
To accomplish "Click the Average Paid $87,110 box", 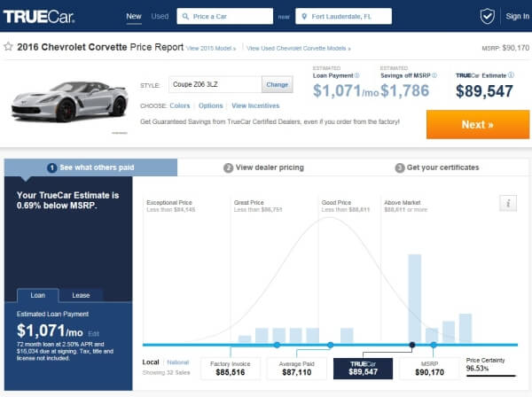I will click(x=296, y=368).
